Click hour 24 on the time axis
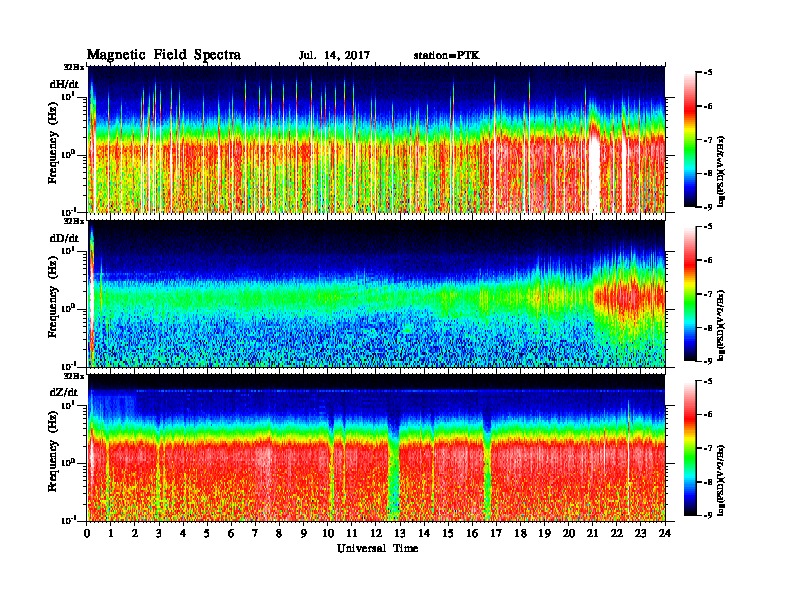This screenshot has width=792, height=612. coord(665,534)
